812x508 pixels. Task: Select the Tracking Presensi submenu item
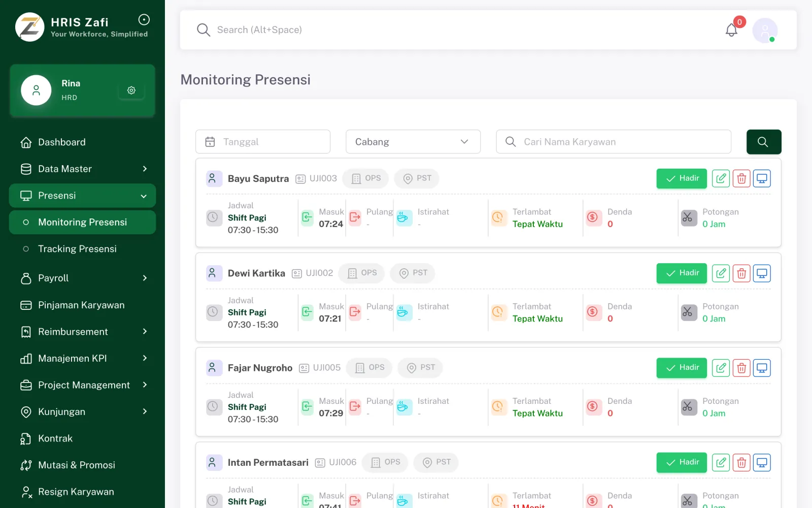click(82, 249)
